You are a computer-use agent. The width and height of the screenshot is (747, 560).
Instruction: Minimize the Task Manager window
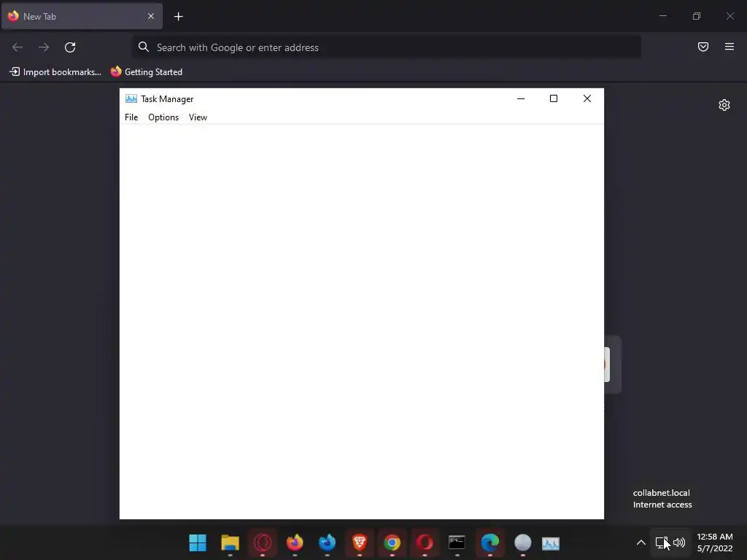(521, 98)
